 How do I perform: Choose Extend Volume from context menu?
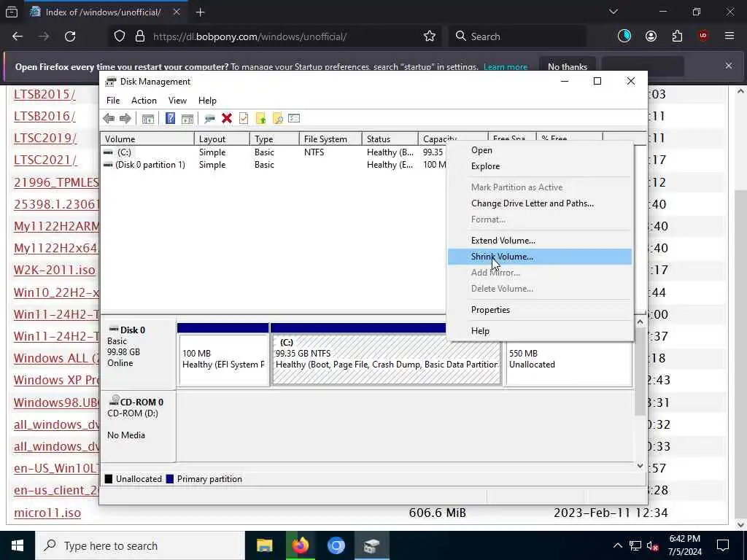540,241
